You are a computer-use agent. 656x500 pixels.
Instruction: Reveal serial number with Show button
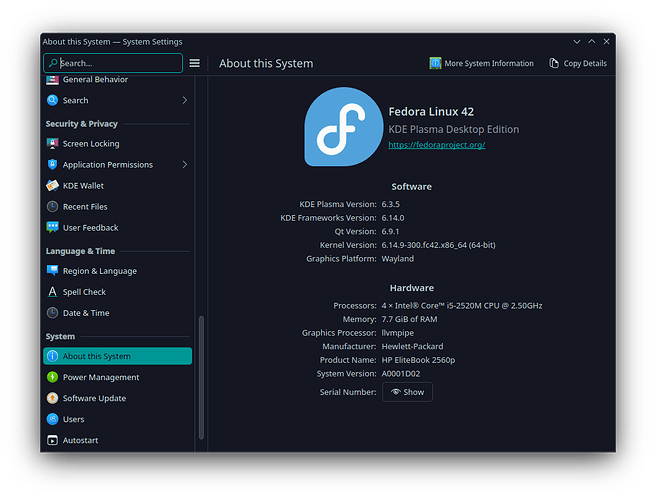point(407,392)
